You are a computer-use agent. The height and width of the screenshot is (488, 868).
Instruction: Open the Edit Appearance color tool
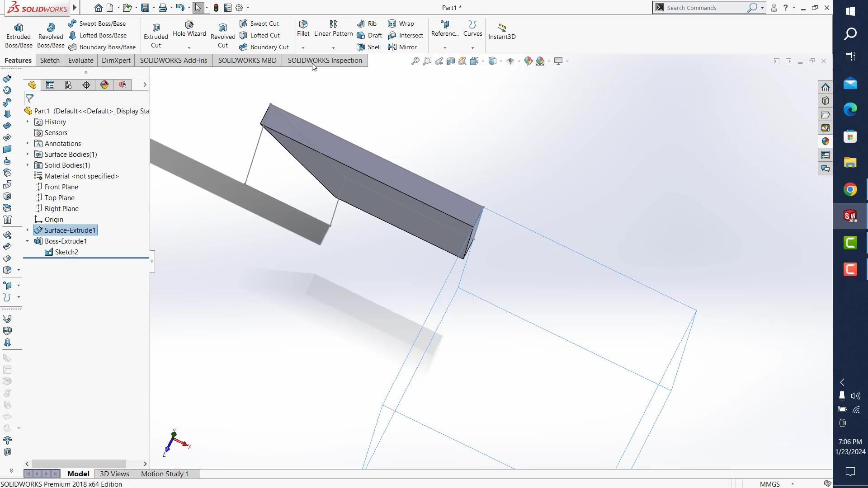click(x=528, y=61)
